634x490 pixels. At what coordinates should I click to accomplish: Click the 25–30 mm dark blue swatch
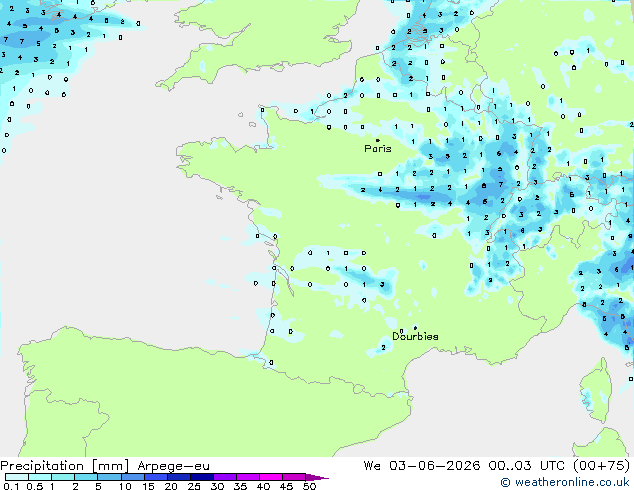click(x=201, y=477)
